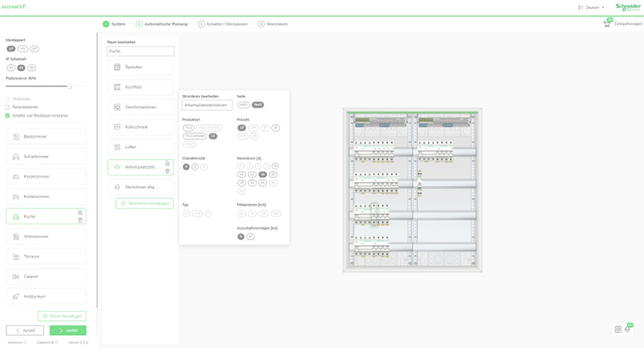Click the zurück button
This screenshot has width=644, height=363.
[25, 331]
